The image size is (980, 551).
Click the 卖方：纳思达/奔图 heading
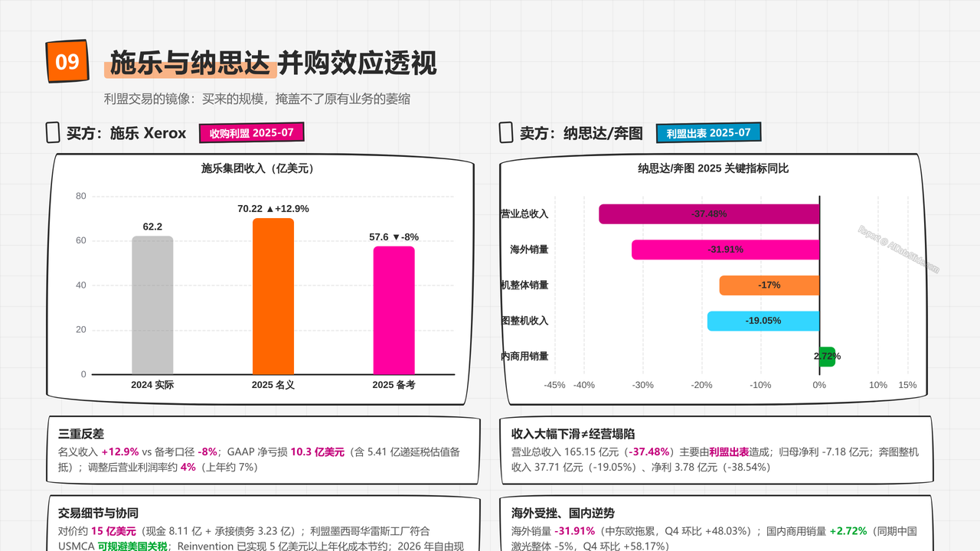click(x=581, y=133)
